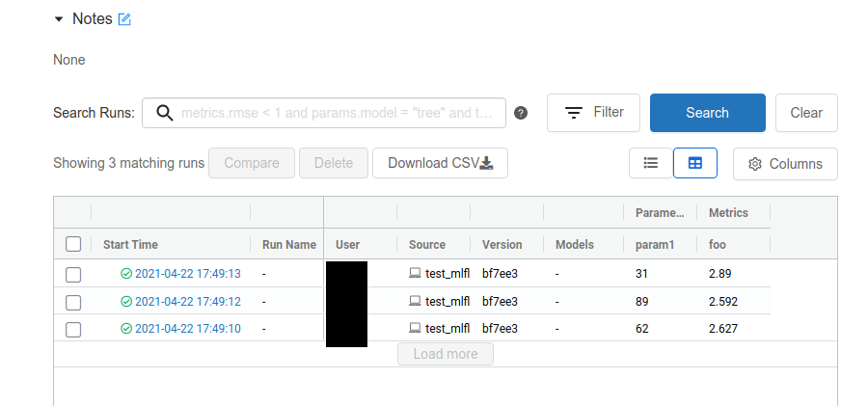
Task: Select the run started at 17:49:12
Action: (73, 302)
